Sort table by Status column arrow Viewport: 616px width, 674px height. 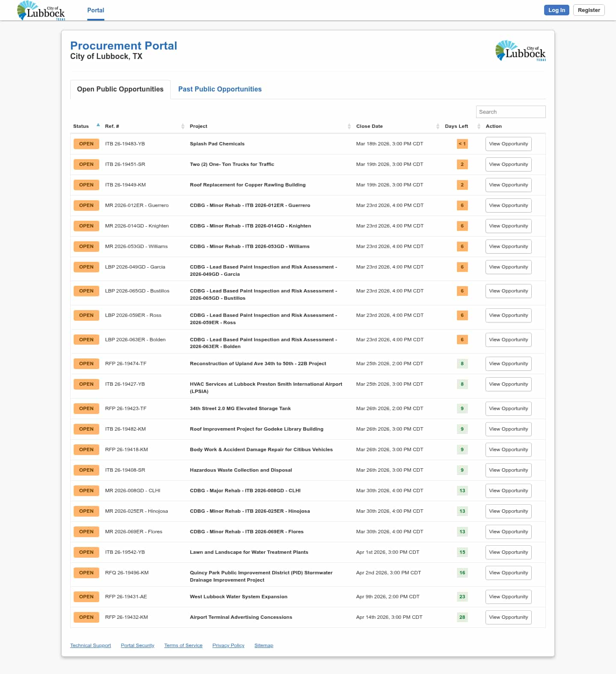coord(98,125)
